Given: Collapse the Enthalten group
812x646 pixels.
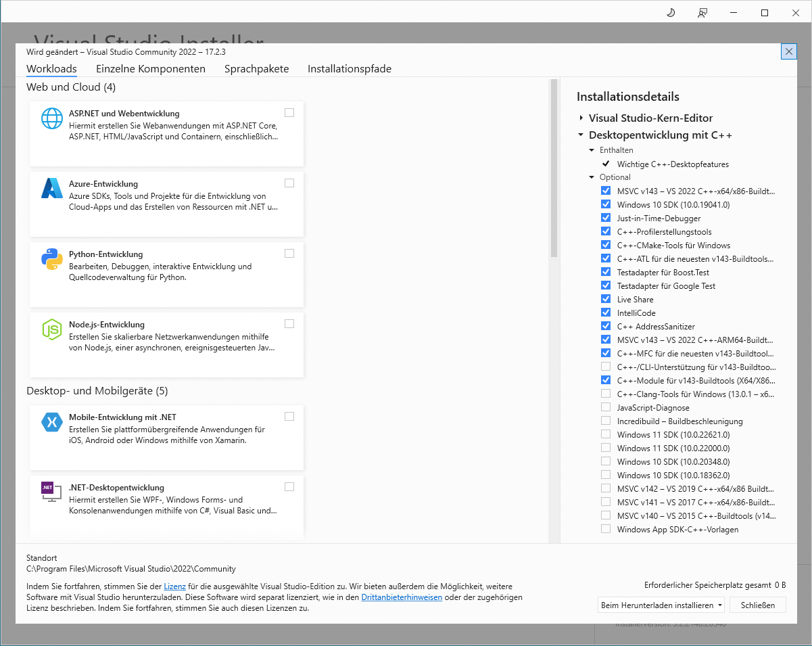Looking at the screenshot, I should [592, 150].
